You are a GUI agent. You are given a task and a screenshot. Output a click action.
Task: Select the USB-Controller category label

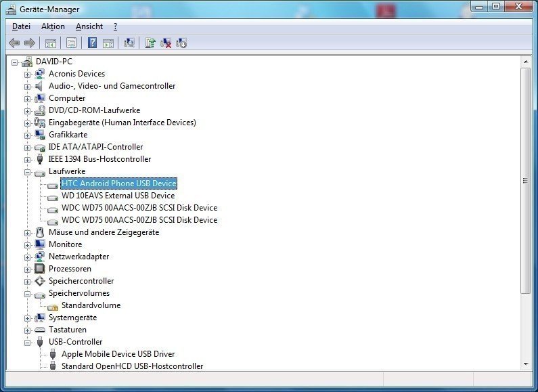coord(76,342)
